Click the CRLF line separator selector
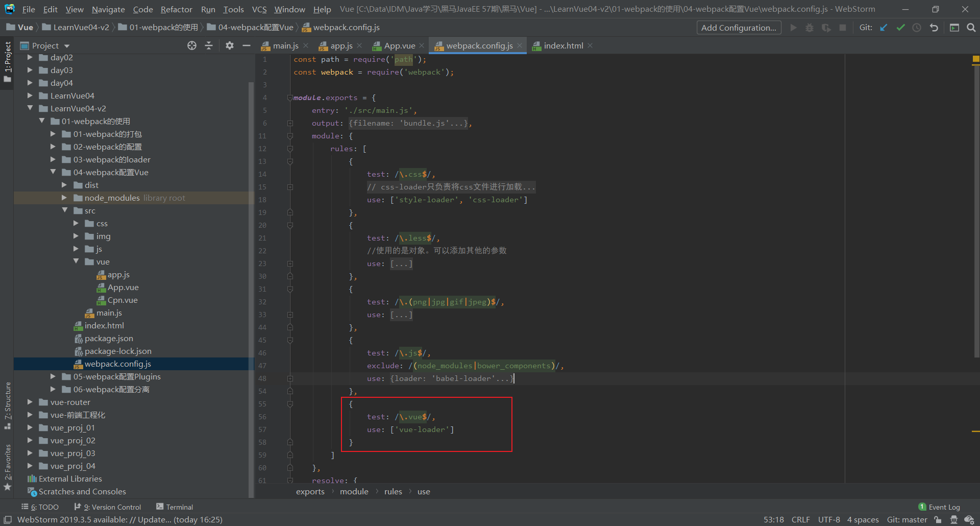980x526 pixels. 800,519
